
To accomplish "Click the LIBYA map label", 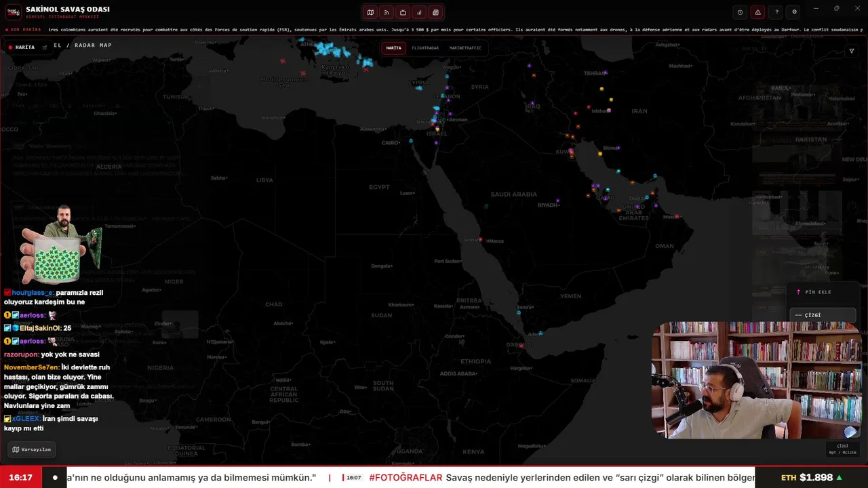I will tap(264, 180).
